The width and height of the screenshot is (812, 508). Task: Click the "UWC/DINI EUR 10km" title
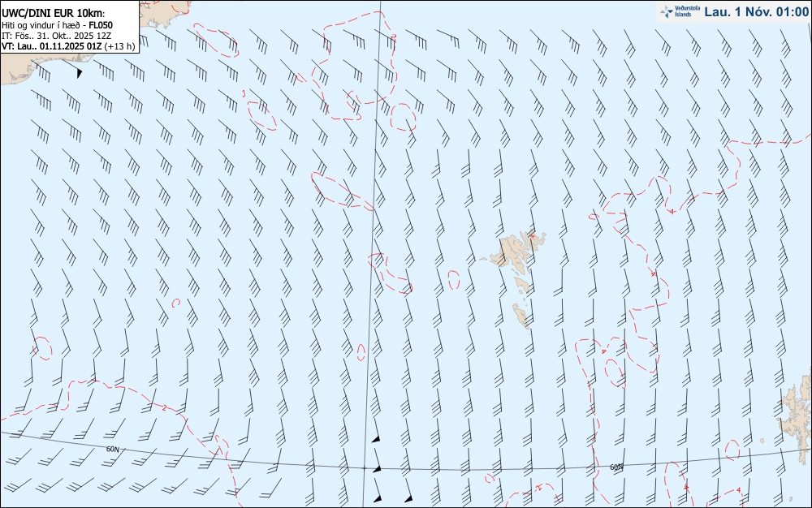(x=54, y=14)
